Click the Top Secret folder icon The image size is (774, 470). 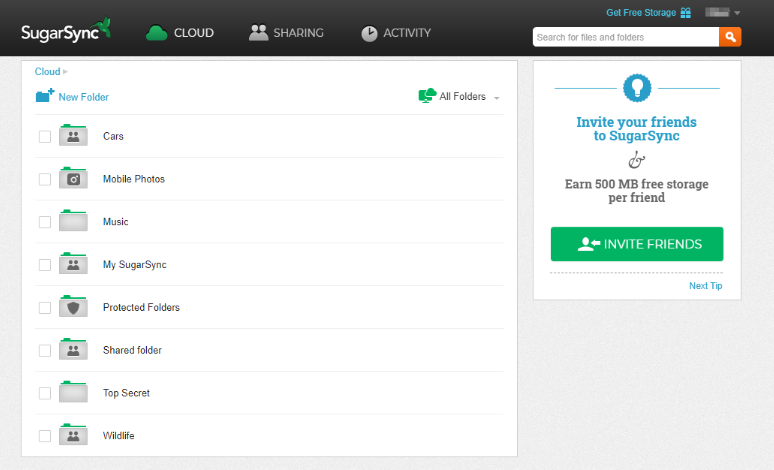click(73, 392)
